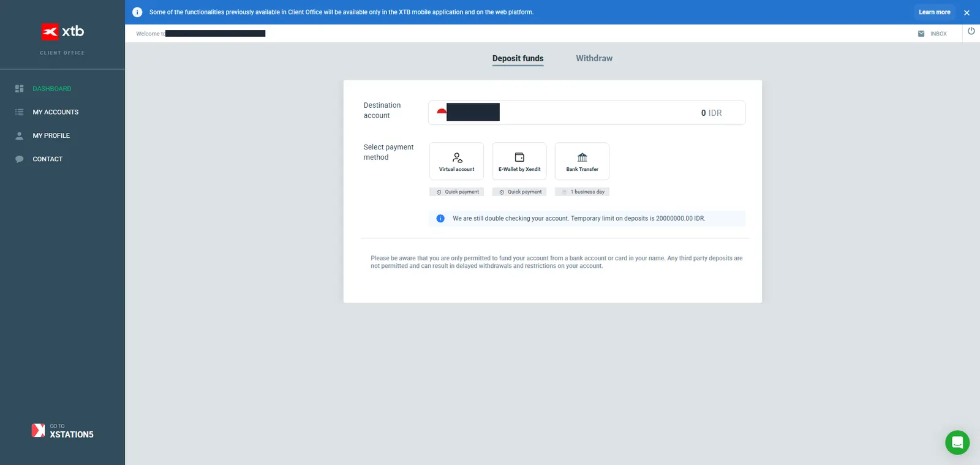The image size is (980, 465).
Task: Click Quick payment label under E-Wallet
Action: coord(519,192)
